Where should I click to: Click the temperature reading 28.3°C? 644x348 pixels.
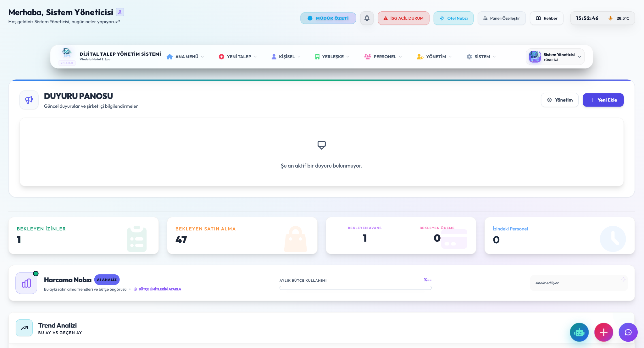pyautogui.click(x=623, y=18)
